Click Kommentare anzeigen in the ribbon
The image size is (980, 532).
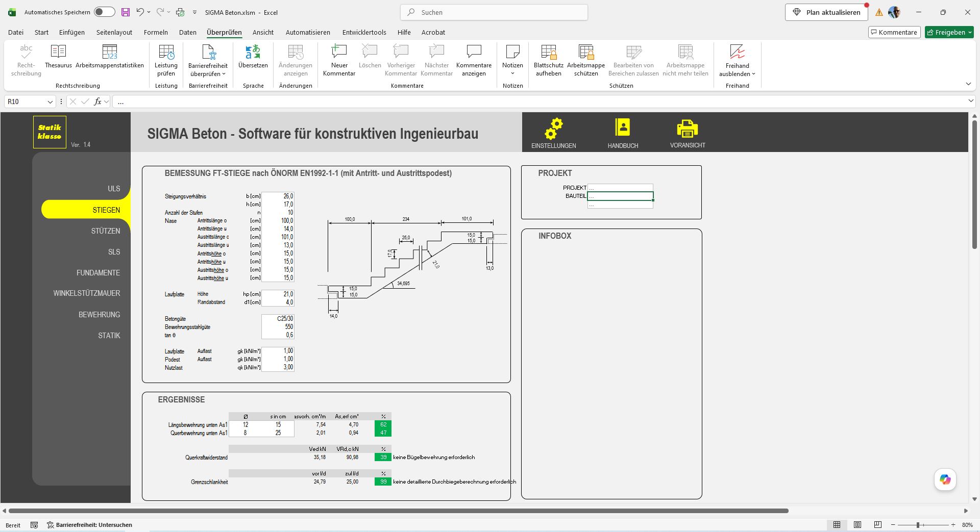point(474,61)
